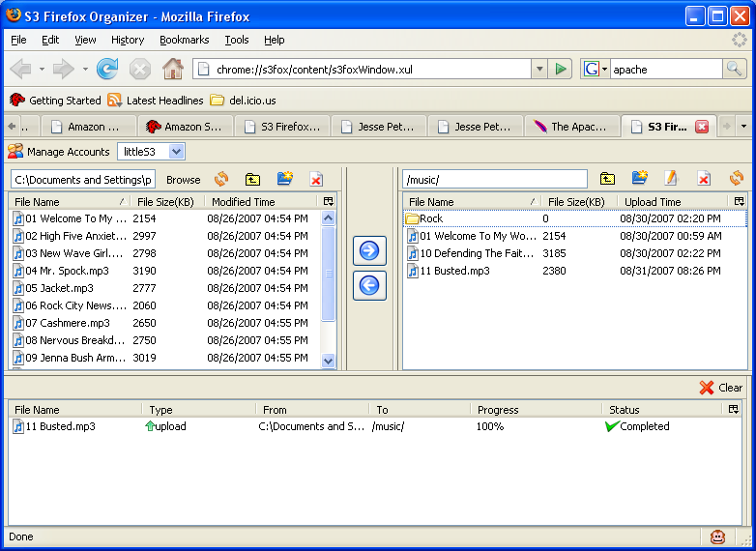Sort by local File Size(KB) column
This screenshot has width=756, height=551.
click(167, 201)
